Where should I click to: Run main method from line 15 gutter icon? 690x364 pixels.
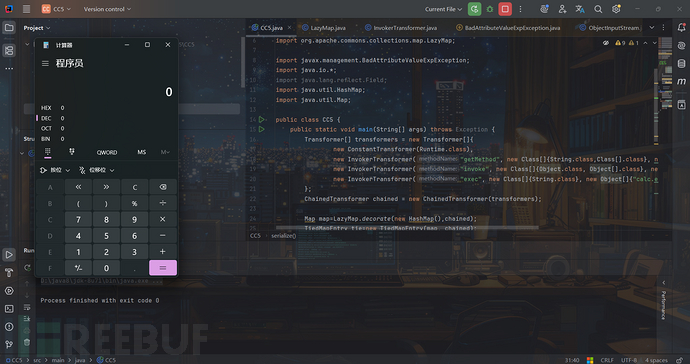click(262, 129)
